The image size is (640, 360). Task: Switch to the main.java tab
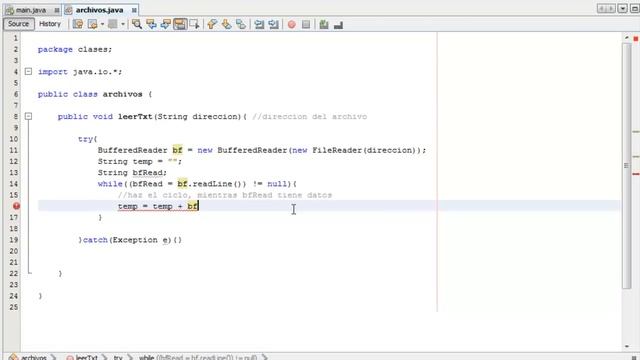(x=31, y=10)
